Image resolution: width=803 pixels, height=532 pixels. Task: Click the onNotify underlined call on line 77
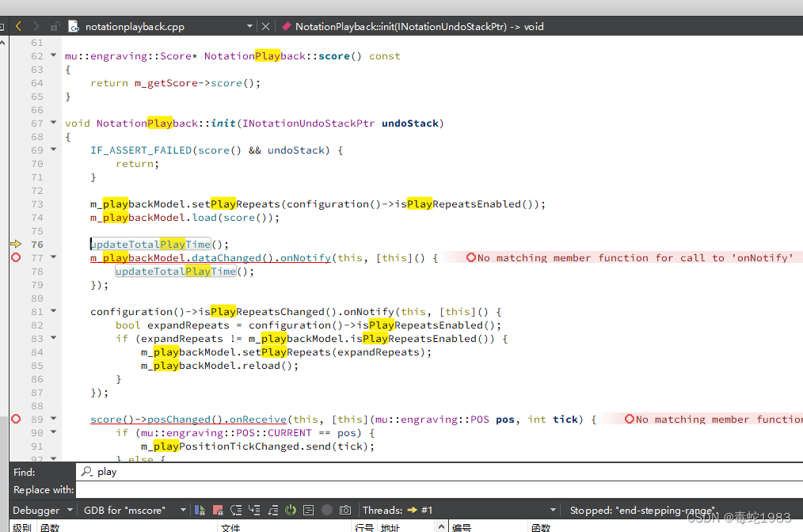(305, 257)
